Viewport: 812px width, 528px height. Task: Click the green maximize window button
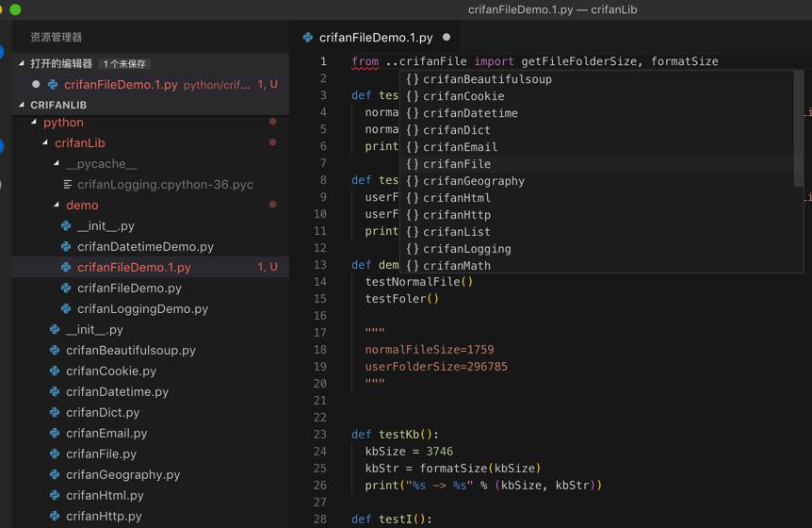[15, 9]
